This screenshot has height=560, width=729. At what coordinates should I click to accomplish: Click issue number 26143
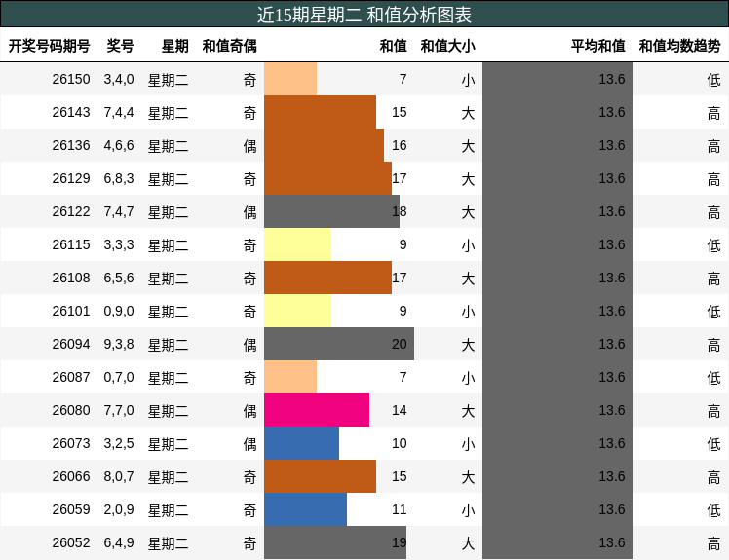pos(71,112)
